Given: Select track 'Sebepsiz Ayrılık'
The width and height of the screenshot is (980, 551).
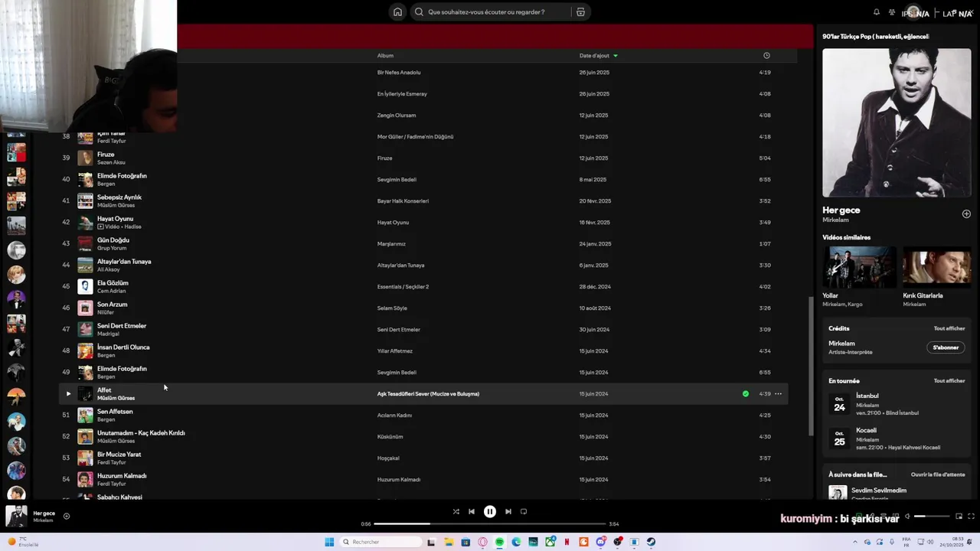Looking at the screenshot, I should (x=119, y=197).
